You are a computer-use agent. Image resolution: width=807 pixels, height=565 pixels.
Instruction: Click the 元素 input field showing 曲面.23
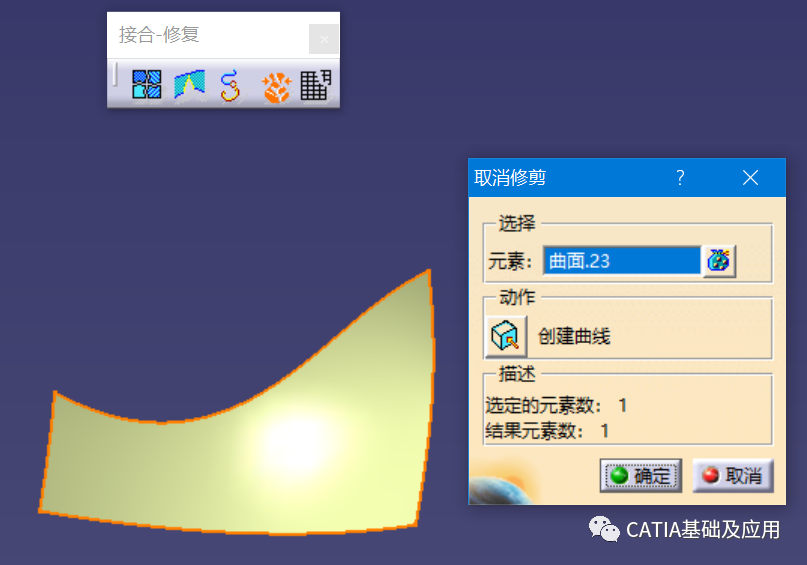pos(622,261)
